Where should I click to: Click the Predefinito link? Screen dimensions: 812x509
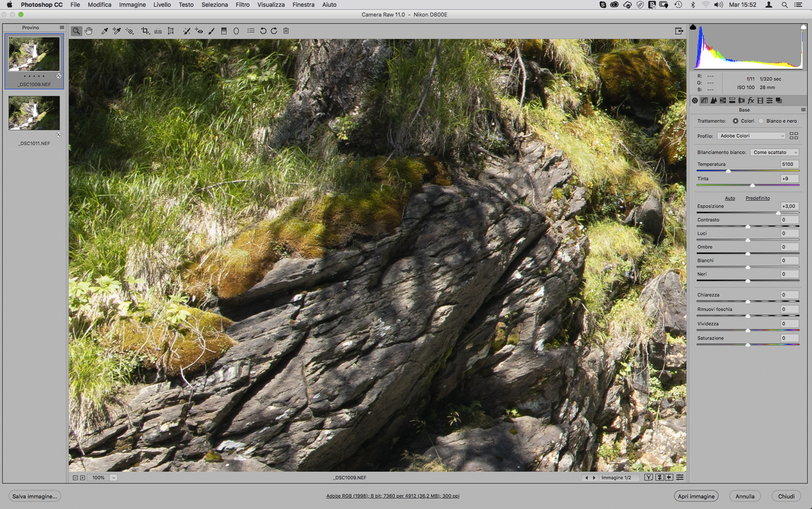758,198
